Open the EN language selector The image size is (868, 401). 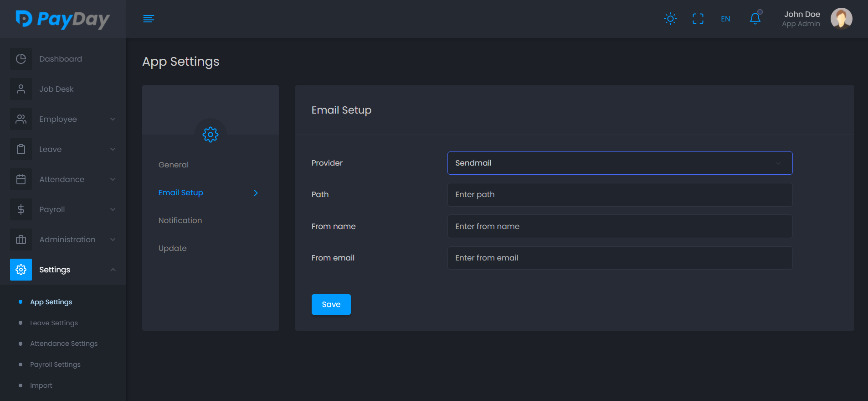coord(725,19)
